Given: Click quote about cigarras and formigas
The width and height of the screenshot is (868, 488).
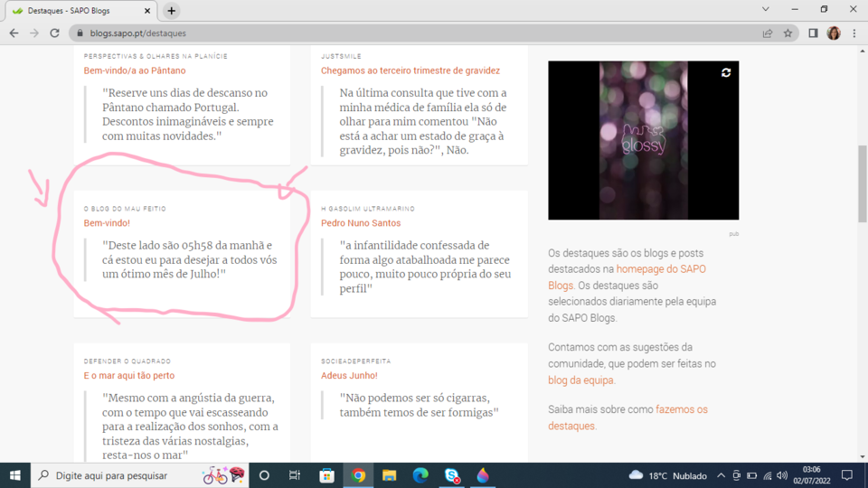Looking at the screenshot, I should point(419,405).
